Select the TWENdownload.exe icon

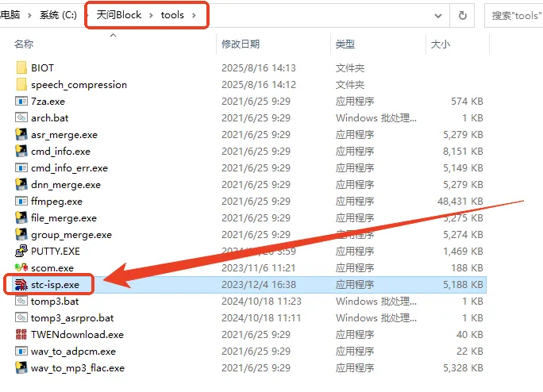tap(21, 335)
